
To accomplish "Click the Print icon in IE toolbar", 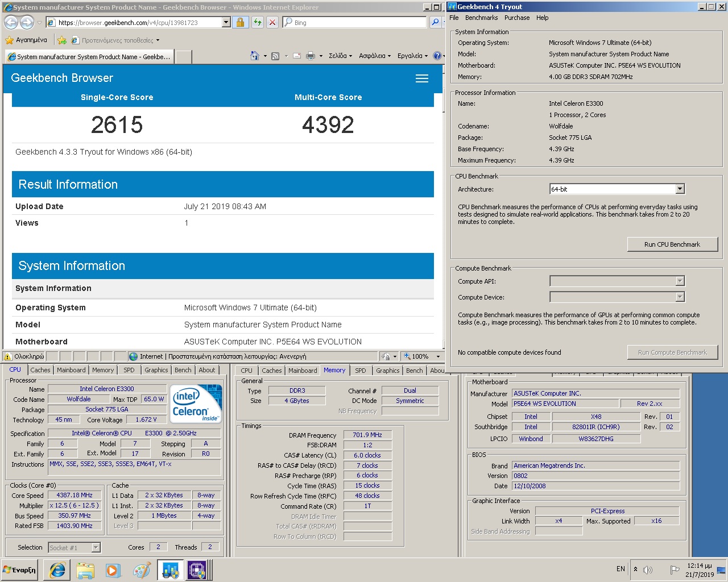I will [x=311, y=56].
